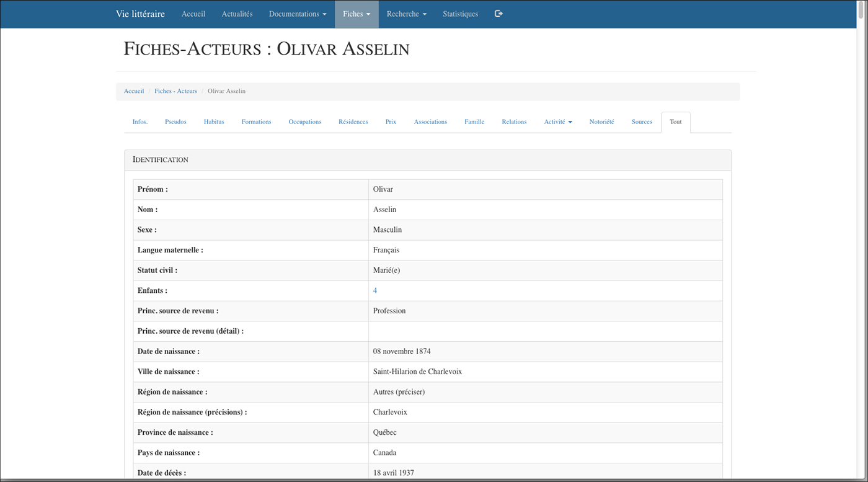The width and height of the screenshot is (868, 482).
Task: Click the Vie littéraire brand link
Action: coord(140,14)
